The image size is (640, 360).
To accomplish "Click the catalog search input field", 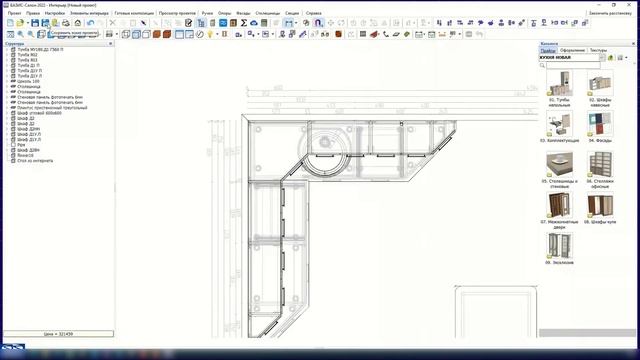I will pyautogui.click(x=573, y=65).
